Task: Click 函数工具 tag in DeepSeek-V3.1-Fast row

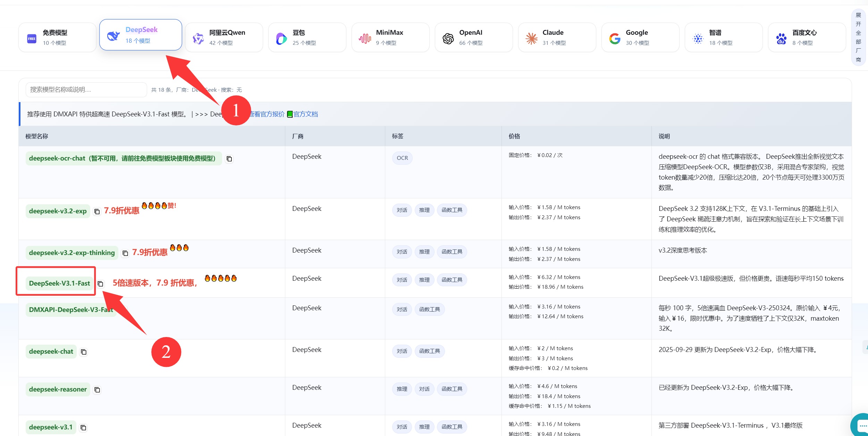Action: tap(452, 280)
